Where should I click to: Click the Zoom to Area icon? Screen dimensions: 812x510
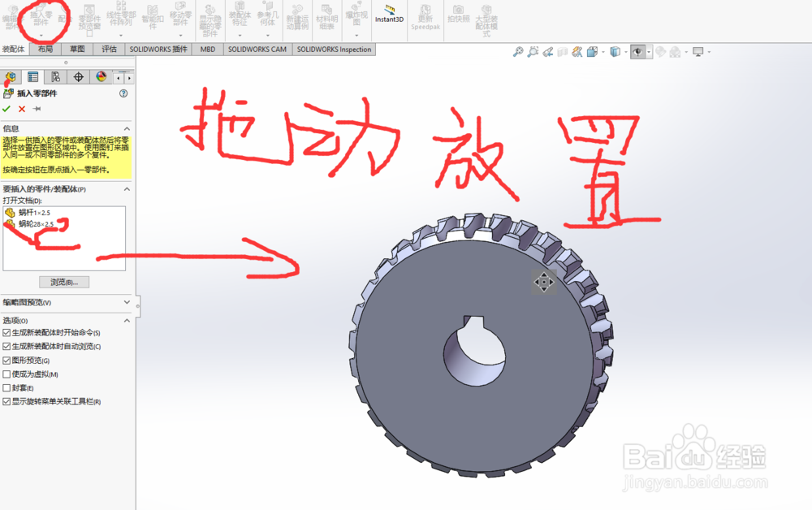533,52
